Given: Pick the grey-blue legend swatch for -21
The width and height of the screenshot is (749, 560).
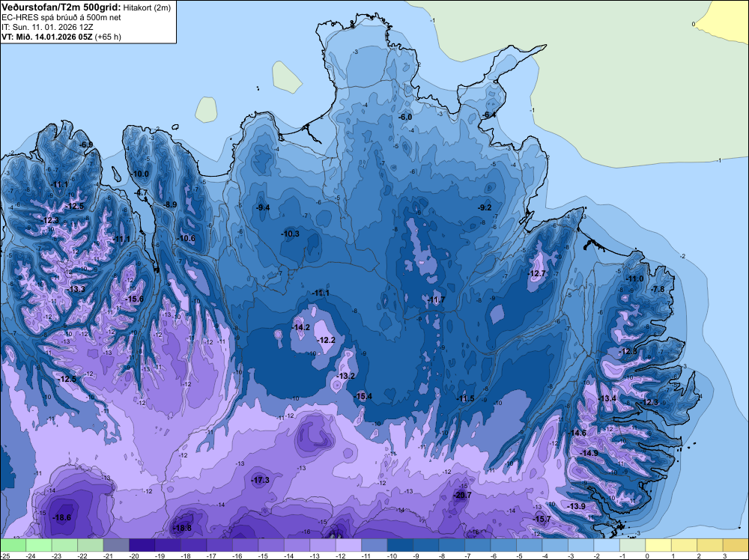Looking at the screenshot, I should coord(116,545).
